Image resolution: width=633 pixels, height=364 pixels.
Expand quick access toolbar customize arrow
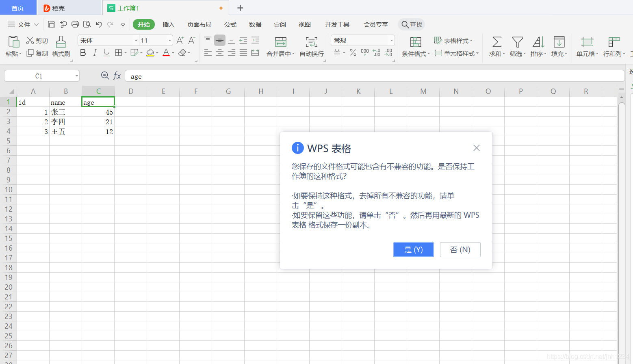coord(123,24)
